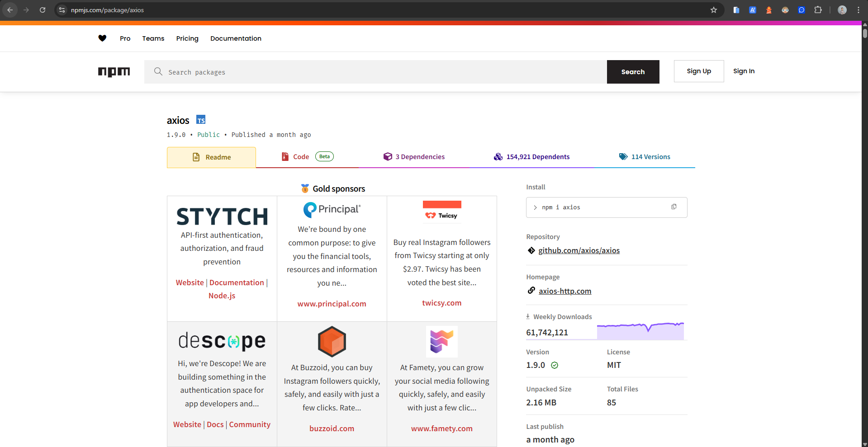Click the Public label under axios title
This screenshot has width=868, height=447.
(x=209, y=135)
